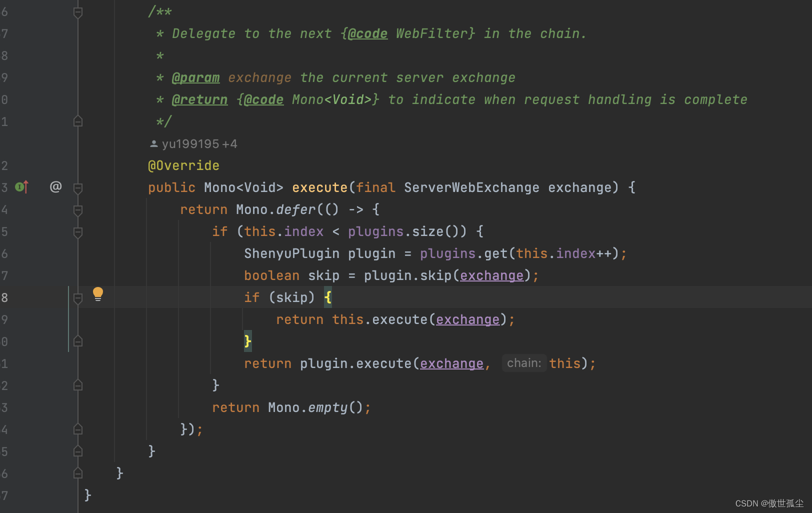Image resolution: width=812 pixels, height=513 pixels.
Task: Click WebFilter in the Javadoc comment
Action: (431, 33)
